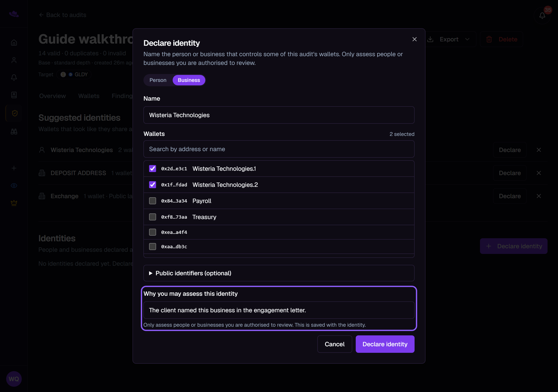
Task: Switch to the Overview tab
Action: point(53,96)
